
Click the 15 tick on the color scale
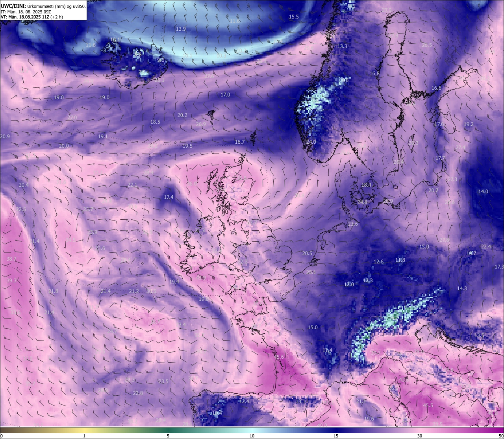[x=336, y=436]
